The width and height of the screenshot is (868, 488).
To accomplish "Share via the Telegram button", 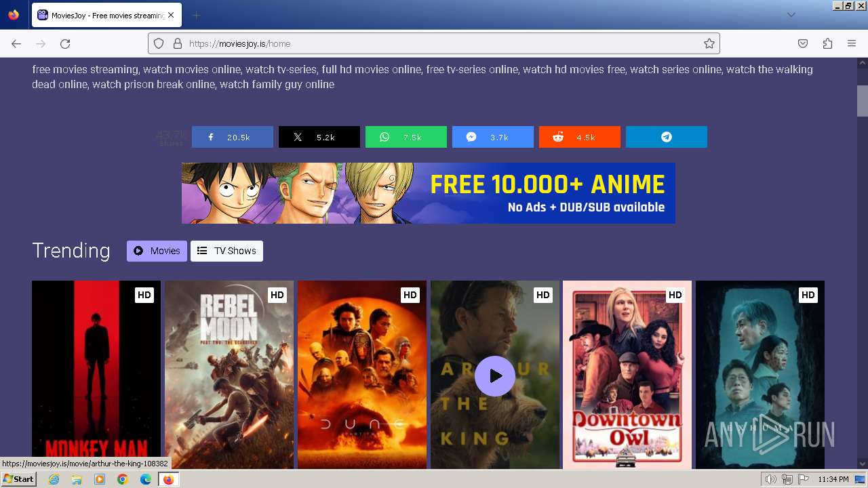I will 667,137.
